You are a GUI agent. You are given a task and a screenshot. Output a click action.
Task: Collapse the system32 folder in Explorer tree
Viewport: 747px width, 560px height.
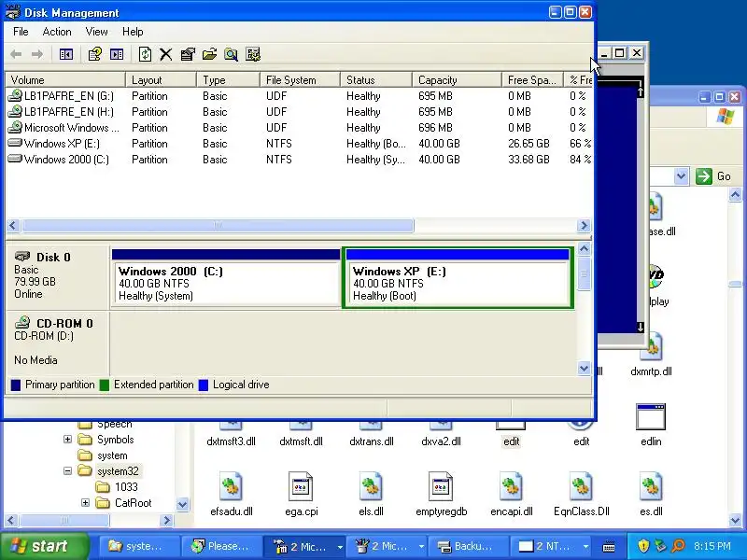[67, 471]
